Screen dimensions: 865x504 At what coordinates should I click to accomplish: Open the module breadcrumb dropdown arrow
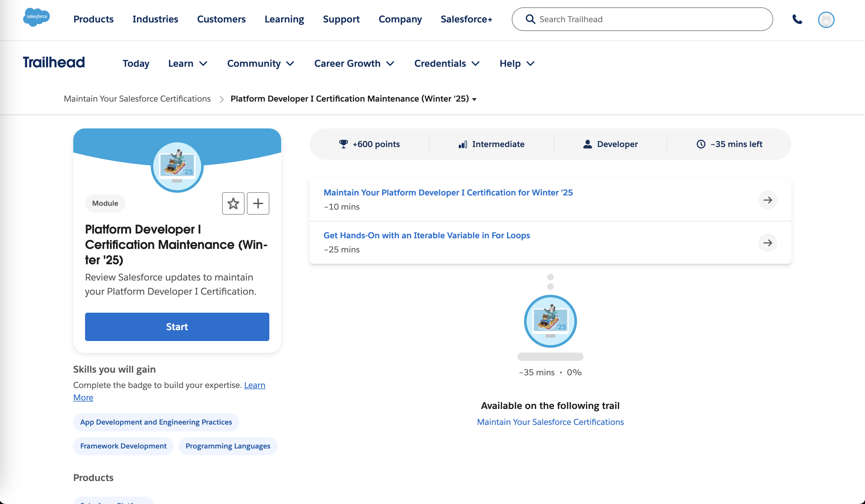click(474, 100)
